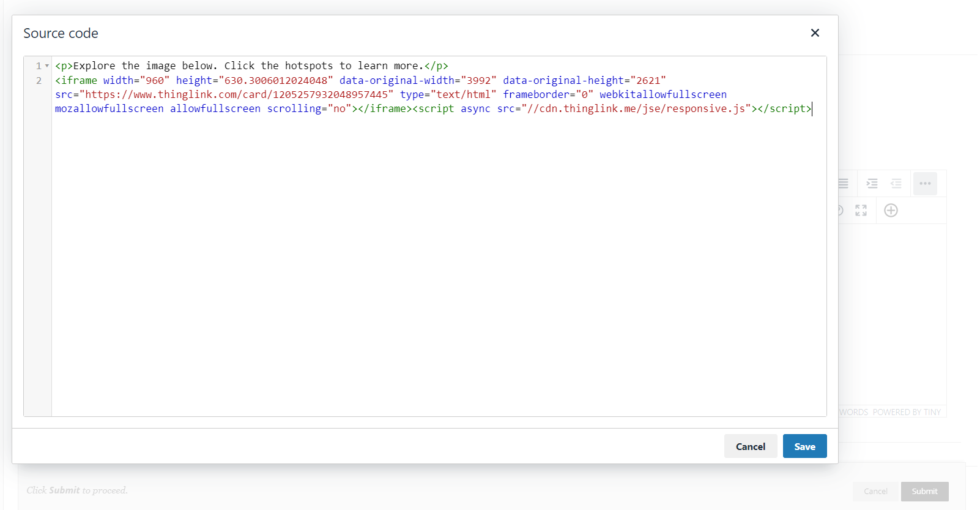Click the Submit button behind dialog

click(x=924, y=491)
